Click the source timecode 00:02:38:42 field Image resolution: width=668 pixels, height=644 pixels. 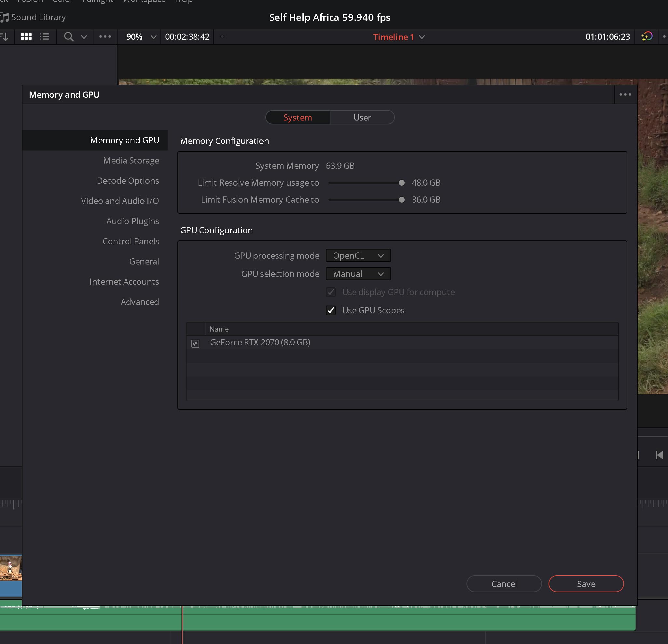click(x=187, y=37)
